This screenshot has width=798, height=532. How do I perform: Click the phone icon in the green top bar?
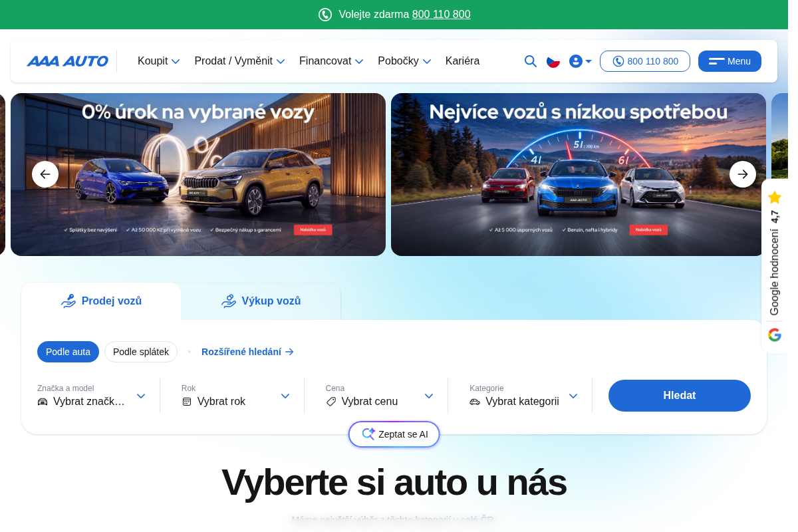(325, 15)
